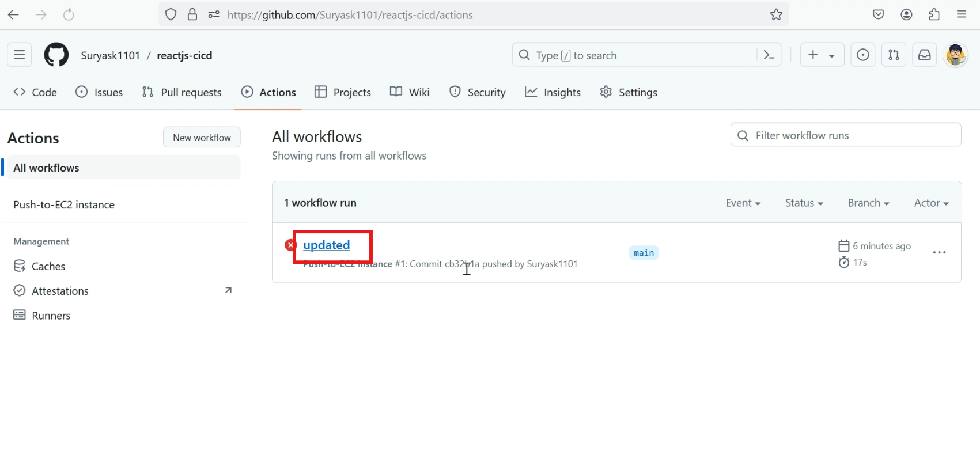Expand the Event filter dropdown
This screenshot has width=980, height=474.
[x=743, y=203]
